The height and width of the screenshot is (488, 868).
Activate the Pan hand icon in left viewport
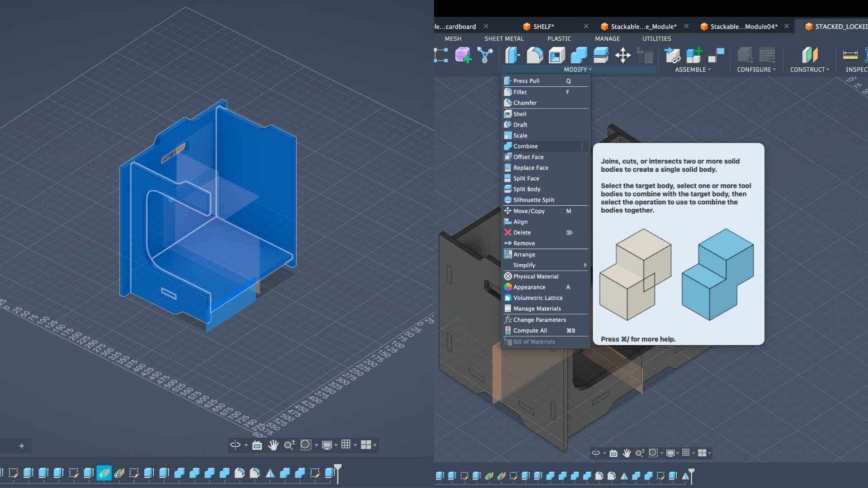coord(273,445)
